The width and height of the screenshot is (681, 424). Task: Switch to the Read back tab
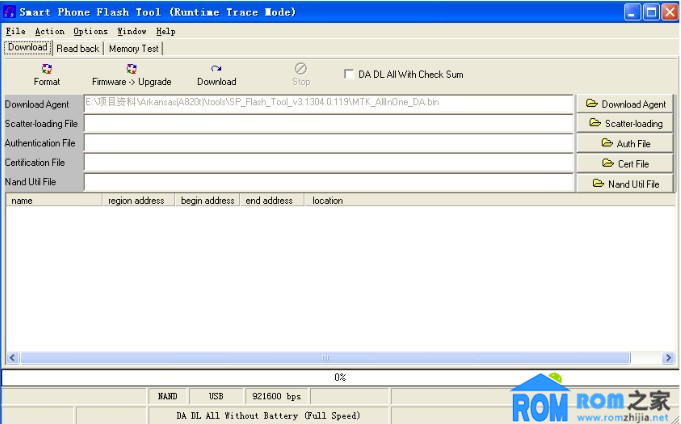[78, 48]
